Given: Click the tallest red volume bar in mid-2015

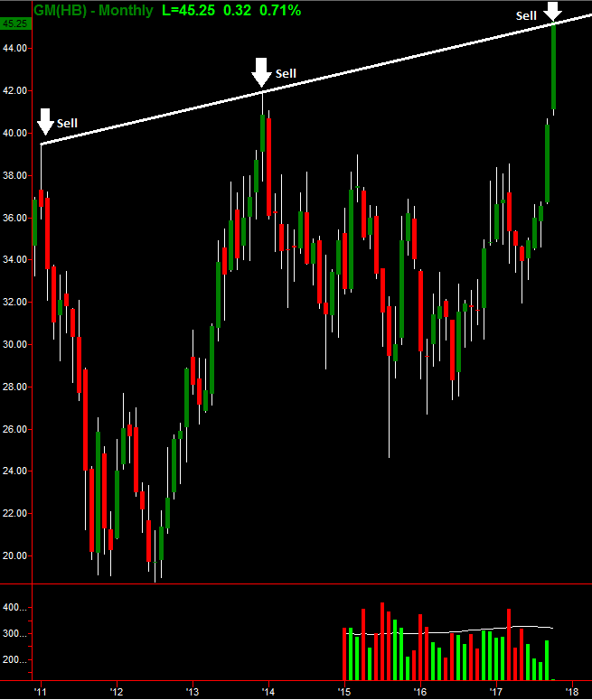Looking at the screenshot, I should [382, 641].
